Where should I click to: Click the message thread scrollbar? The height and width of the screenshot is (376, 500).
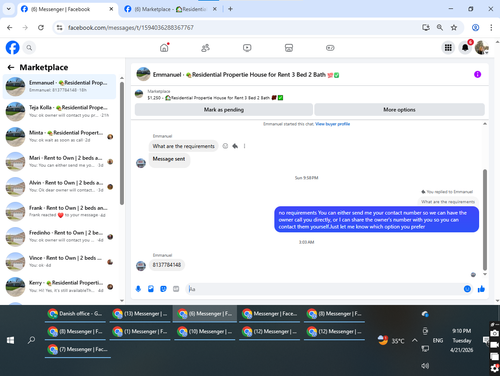[485, 220]
